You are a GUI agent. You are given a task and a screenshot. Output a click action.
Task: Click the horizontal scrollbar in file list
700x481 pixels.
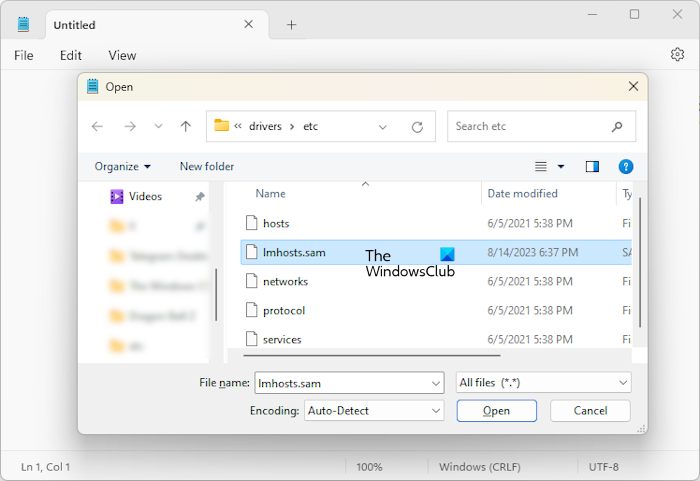[370, 354]
